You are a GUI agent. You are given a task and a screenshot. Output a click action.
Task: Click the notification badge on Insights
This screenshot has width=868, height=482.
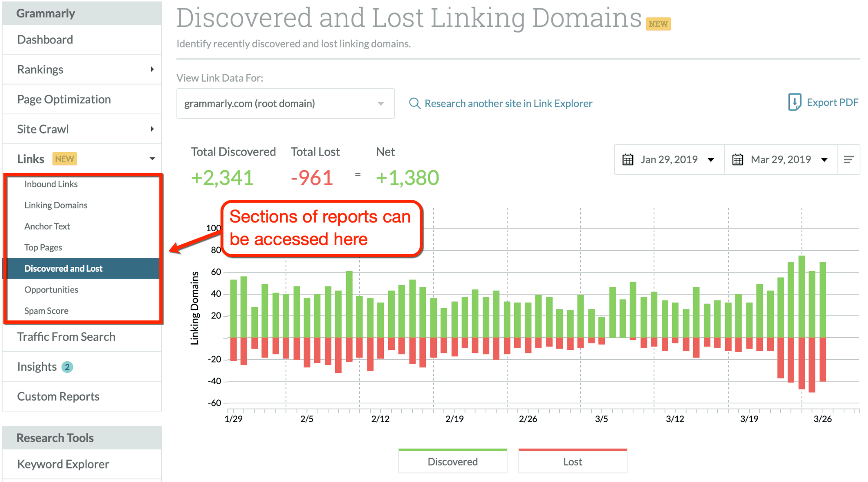[x=67, y=366]
